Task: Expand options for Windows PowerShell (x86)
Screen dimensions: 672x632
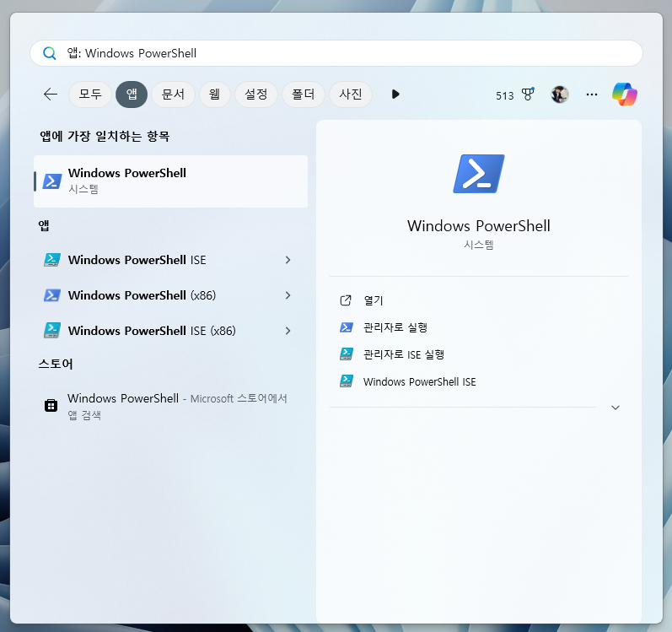Action: (x=288, y=295)
